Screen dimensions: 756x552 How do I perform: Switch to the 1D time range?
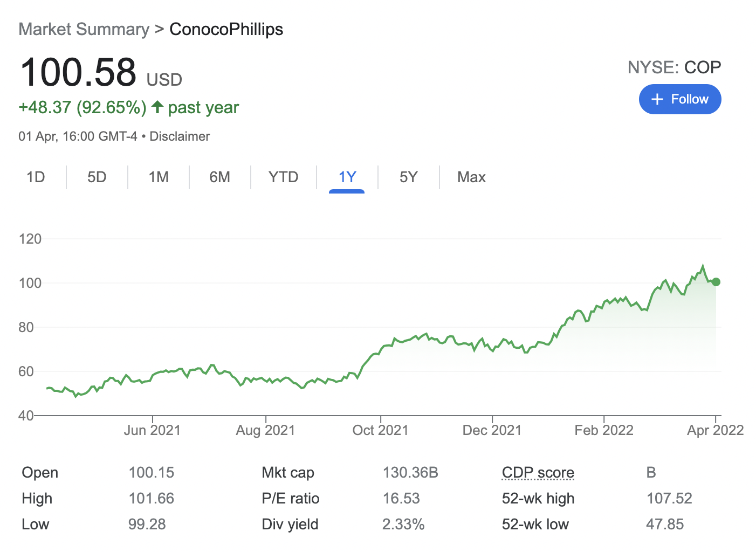36,177
